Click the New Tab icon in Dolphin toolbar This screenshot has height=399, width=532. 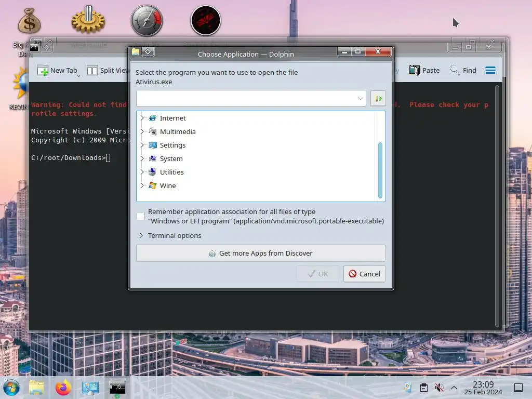[x=43, y=70]
